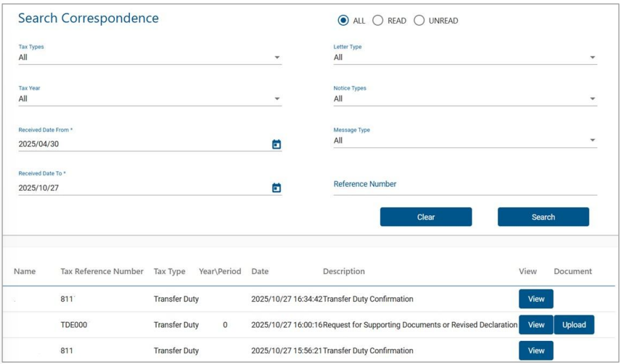Click the Received Date To text field
This screenshot has height=364, width=623.
point(135,188)
